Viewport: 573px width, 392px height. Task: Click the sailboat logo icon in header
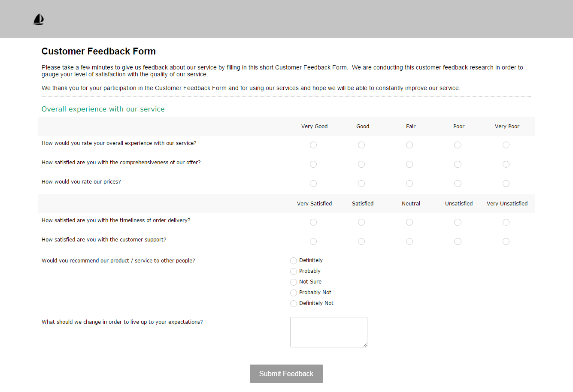click(x=39, y=19)
